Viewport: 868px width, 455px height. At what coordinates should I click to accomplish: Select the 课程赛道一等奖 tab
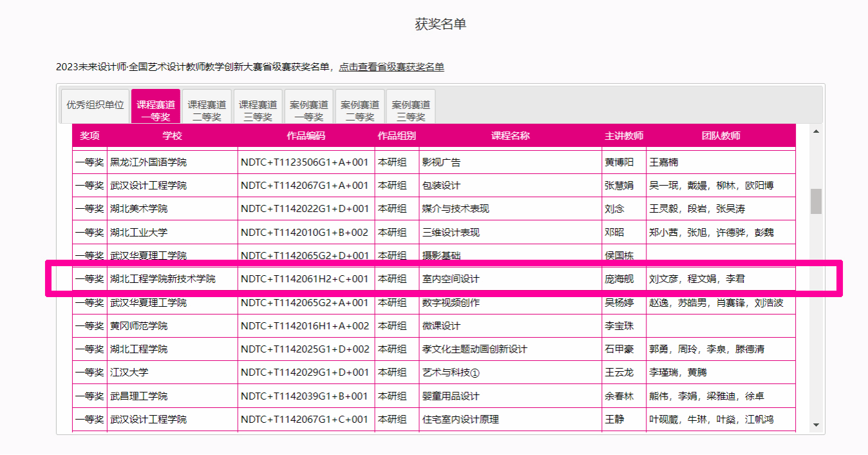coord(155,110)
